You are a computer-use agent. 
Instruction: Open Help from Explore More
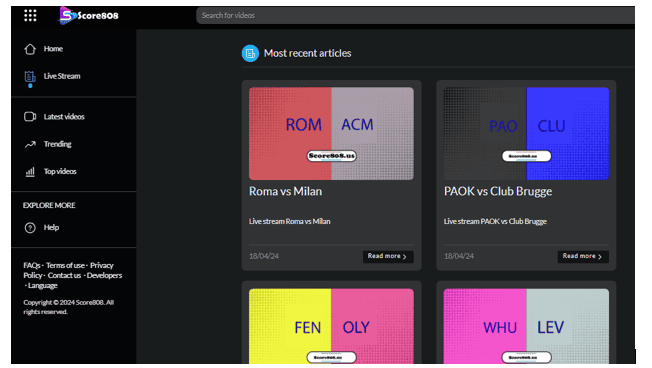click(x=52, y=227)
